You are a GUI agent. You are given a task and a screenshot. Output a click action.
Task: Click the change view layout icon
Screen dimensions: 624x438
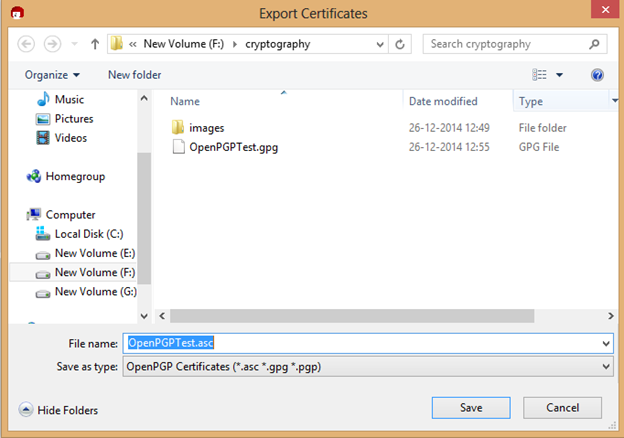pos(540,75)
